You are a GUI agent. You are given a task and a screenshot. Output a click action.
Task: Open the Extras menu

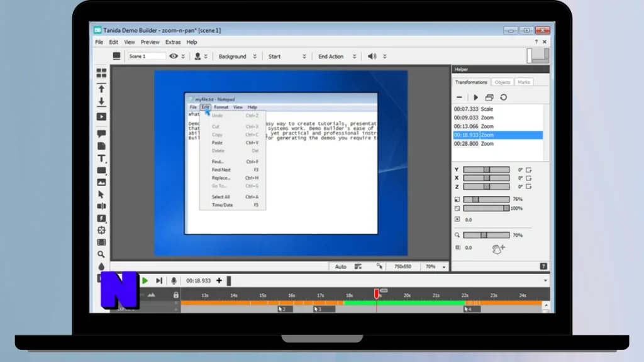coord(173,42)
